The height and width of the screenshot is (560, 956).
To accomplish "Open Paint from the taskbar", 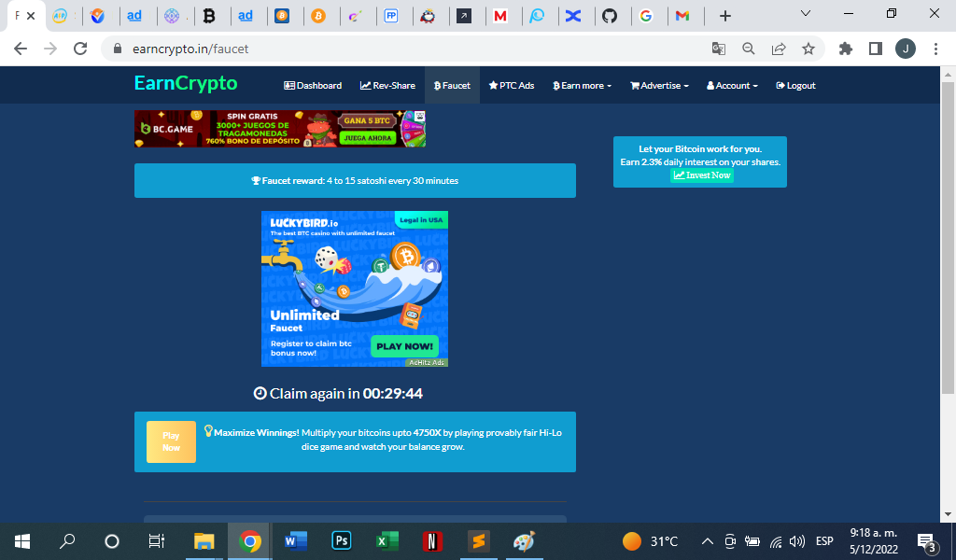I will pos(525,541).
